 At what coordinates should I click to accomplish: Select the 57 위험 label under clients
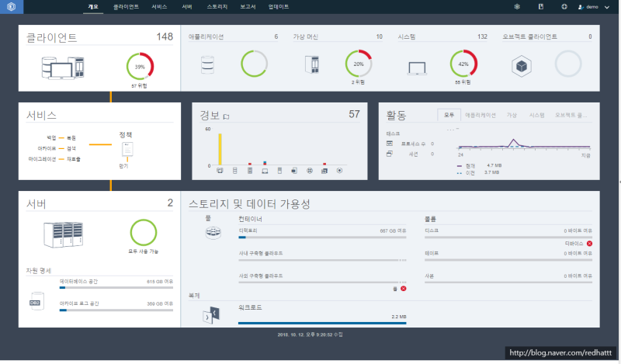pyautogui.click(x=139, y=85)
